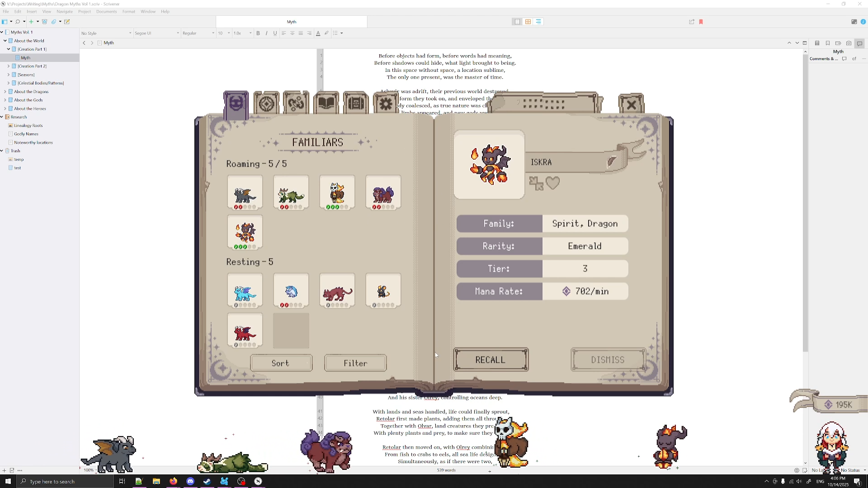Image resolution: width=868 pixels, height=488 pixels.
Task: Open the Format menu
Action: click(128, 11)
